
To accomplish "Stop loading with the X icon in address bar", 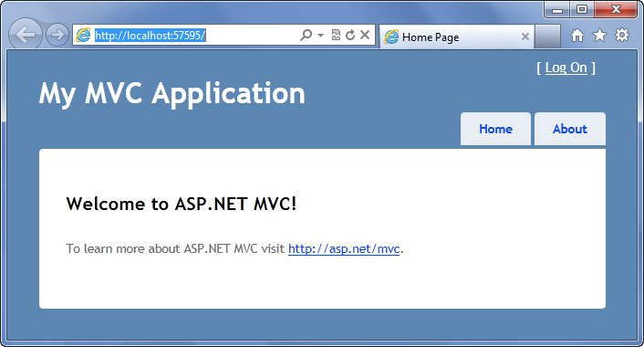I will 365,35.
